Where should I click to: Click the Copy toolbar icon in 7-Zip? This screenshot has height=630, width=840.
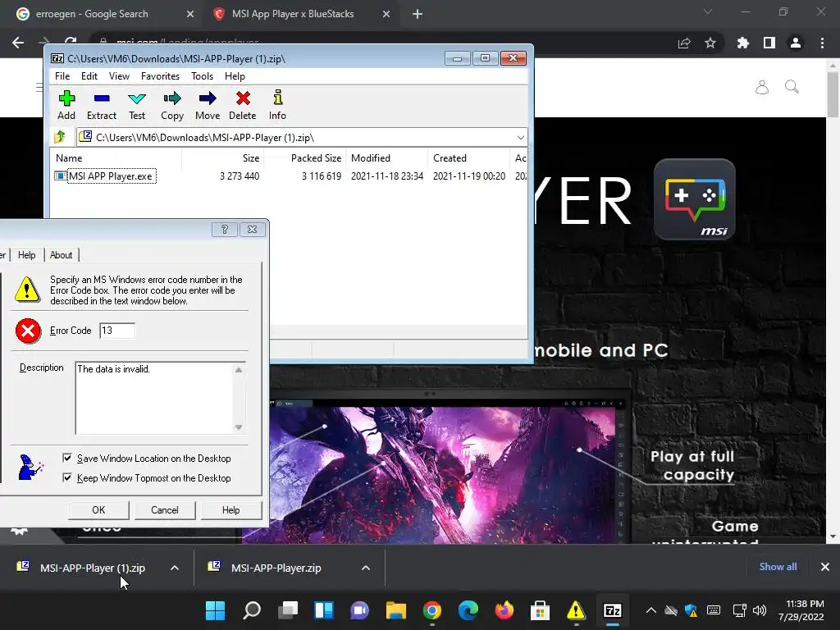[172, 105]
